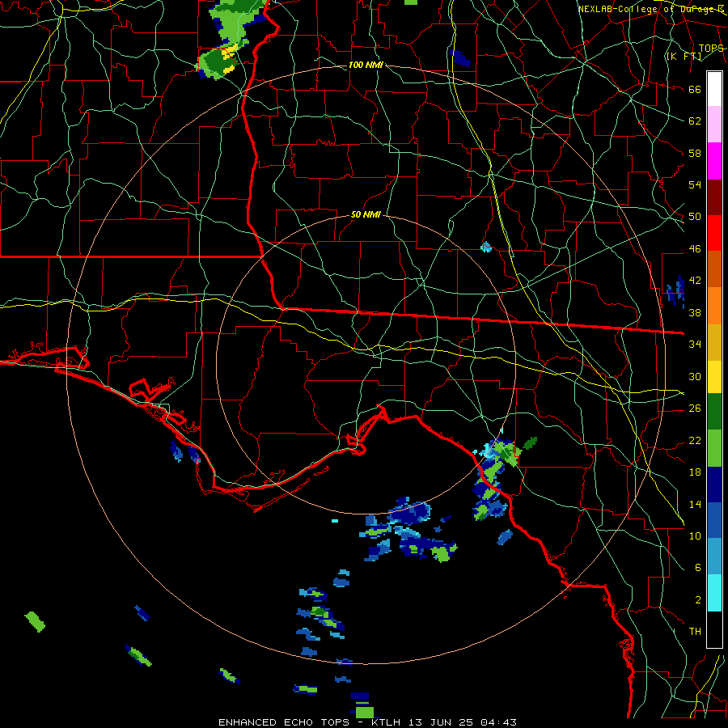
Task: Select the bright red legend swatch
Action: 714,233
